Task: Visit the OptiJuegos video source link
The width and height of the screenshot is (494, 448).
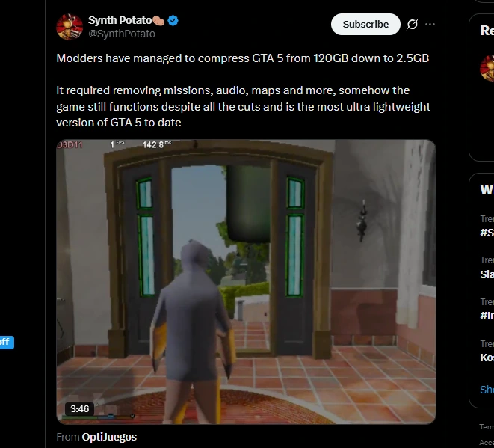Action: (x=109, y=437)
